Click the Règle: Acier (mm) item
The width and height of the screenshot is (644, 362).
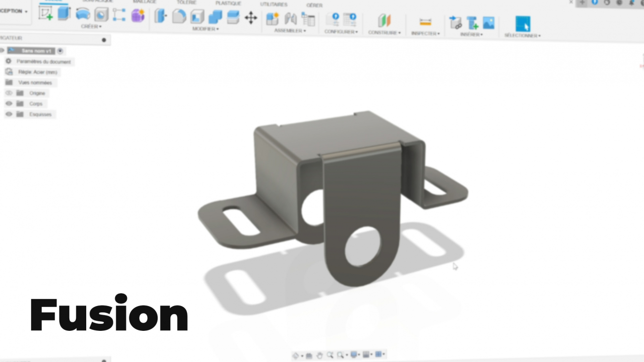tap(38, 72)
